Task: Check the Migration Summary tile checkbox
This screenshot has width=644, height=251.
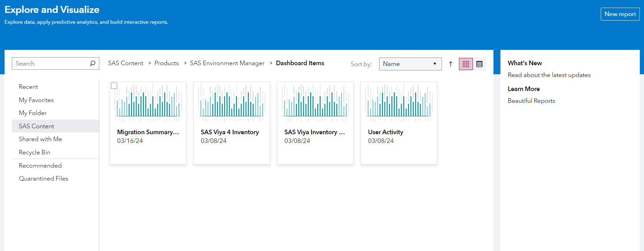Action: tap(114, 86)
